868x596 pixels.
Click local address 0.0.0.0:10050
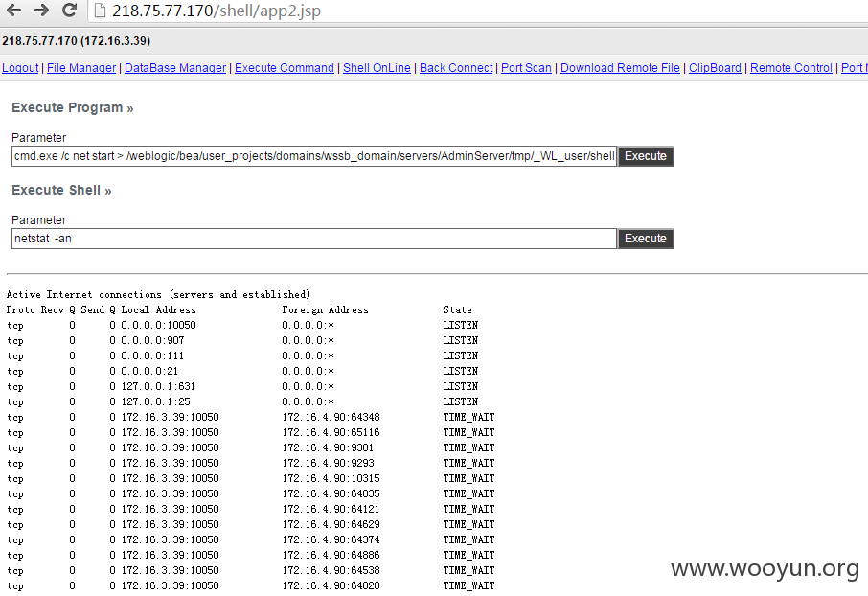[x=158, y=325]
